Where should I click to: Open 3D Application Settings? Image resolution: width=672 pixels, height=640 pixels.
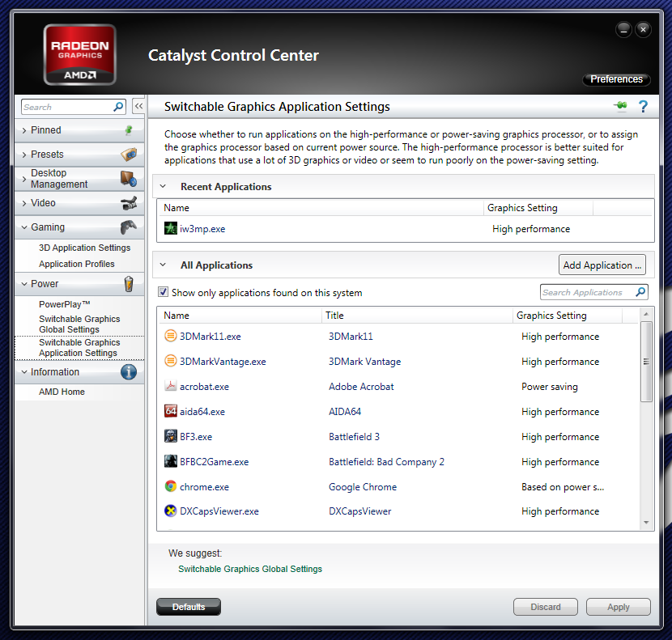point(84,248)
